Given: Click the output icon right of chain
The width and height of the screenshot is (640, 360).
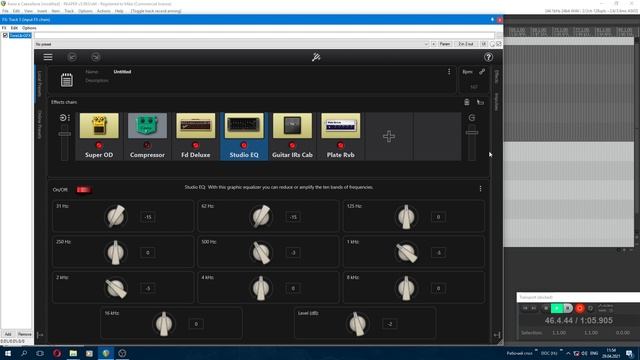Looking at the screenshot, I should pos(472,118).
